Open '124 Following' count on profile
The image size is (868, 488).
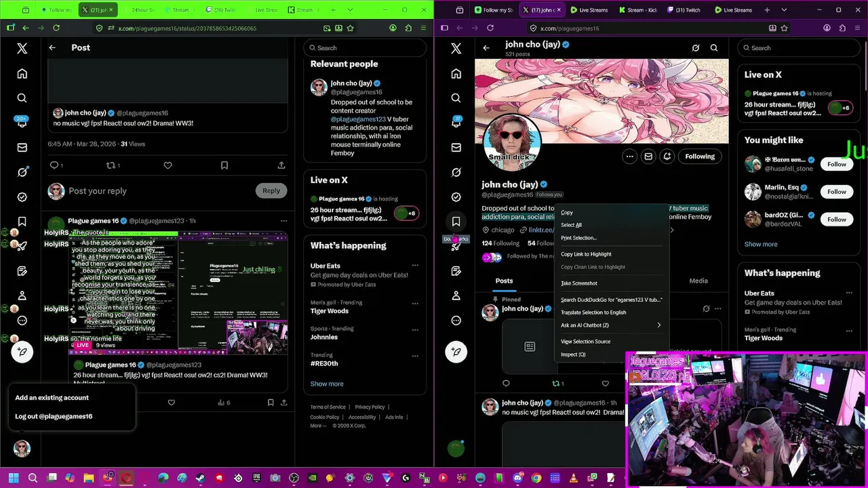point(500,243)
